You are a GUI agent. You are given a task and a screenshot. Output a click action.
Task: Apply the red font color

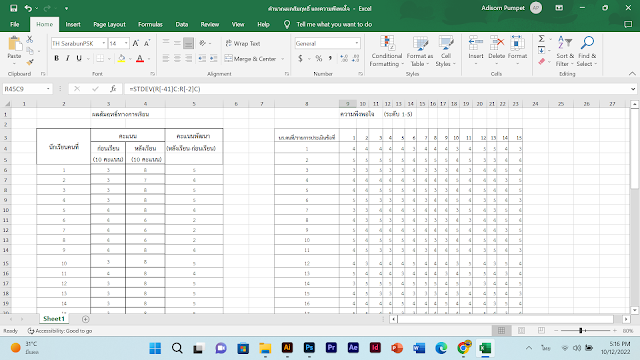pyautogui.click(x=140, y=58)
